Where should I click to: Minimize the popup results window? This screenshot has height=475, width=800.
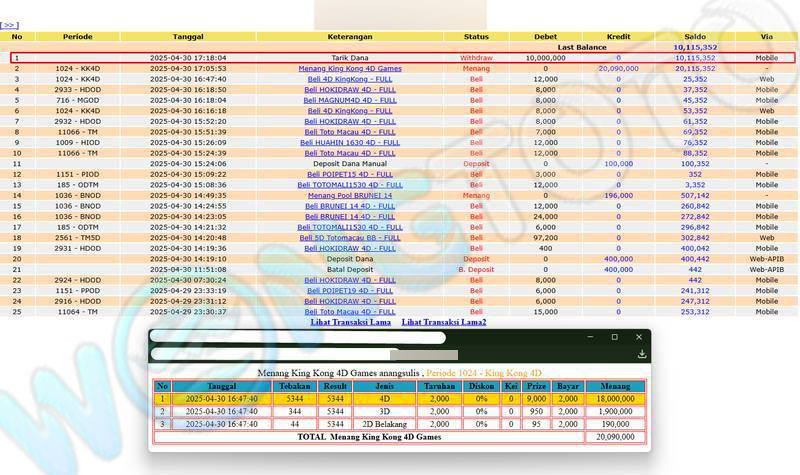click(x=589, y=337)
